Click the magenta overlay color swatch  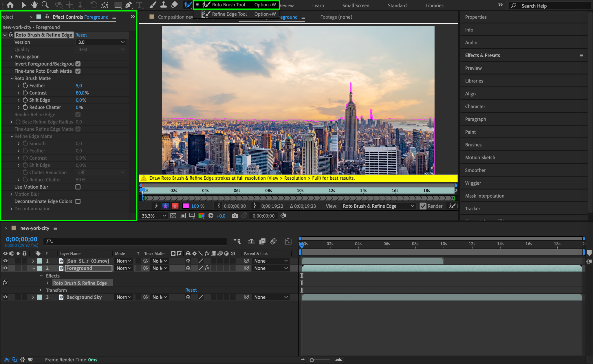(x=186, y=206)
